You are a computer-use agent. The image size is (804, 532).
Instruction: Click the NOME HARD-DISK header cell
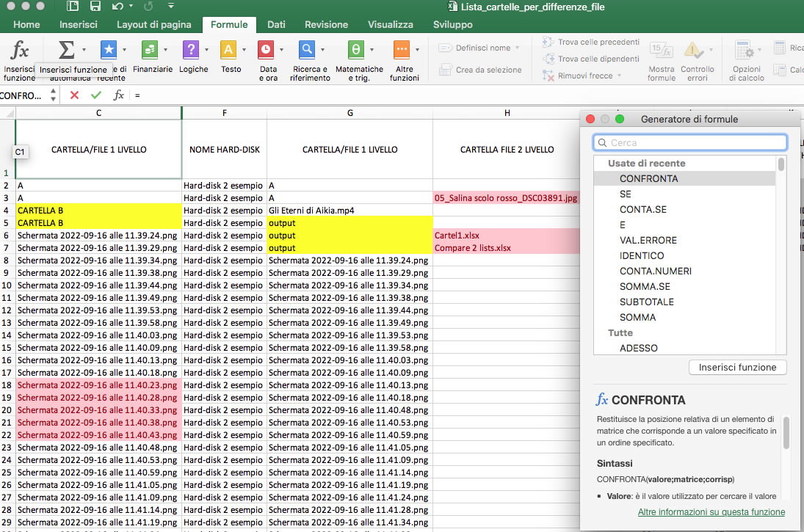tap(225, 149)
